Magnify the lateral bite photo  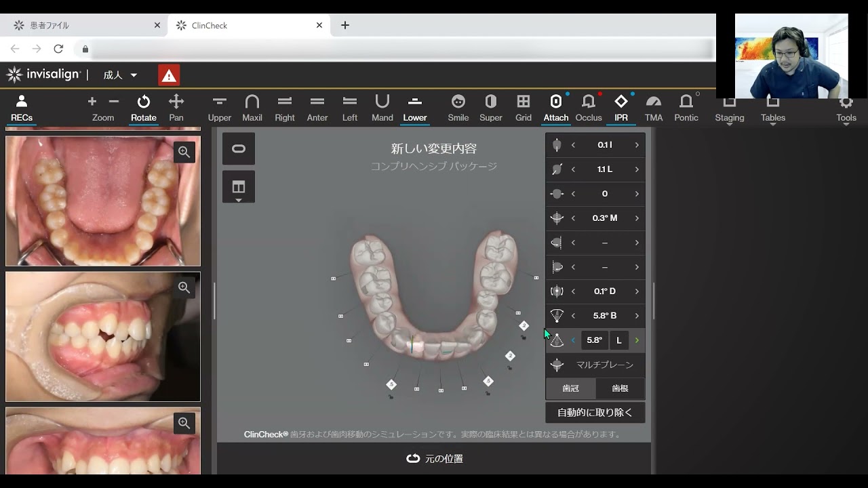pyautogui.click(x=184, y=287)
